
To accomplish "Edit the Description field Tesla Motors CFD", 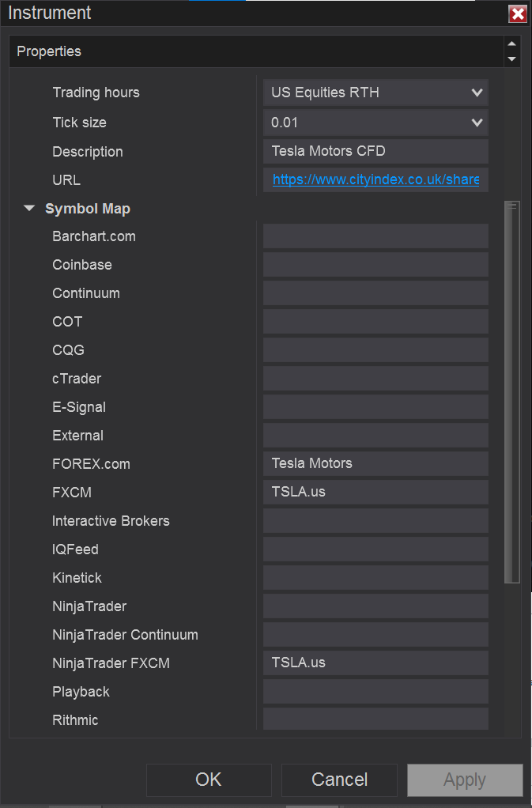I will pyautogui.click(x=375, y=151).
